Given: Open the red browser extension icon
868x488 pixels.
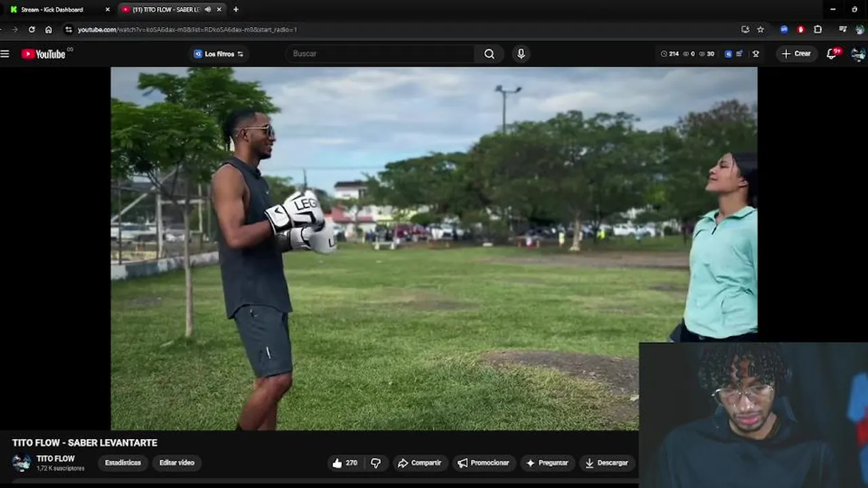Looking at the screenshot, I should (x=801, y=29).
